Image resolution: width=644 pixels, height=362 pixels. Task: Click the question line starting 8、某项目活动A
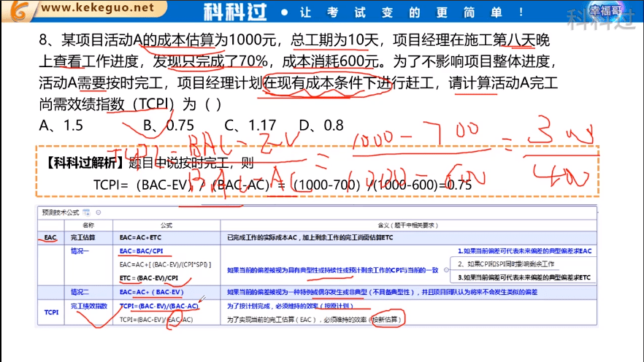pyautogui.click(x=294, y=40)
